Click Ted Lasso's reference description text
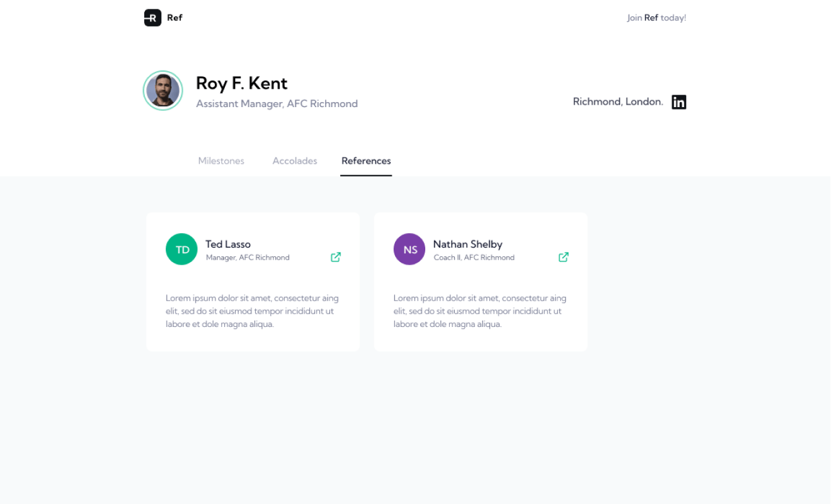 (252, 311)
